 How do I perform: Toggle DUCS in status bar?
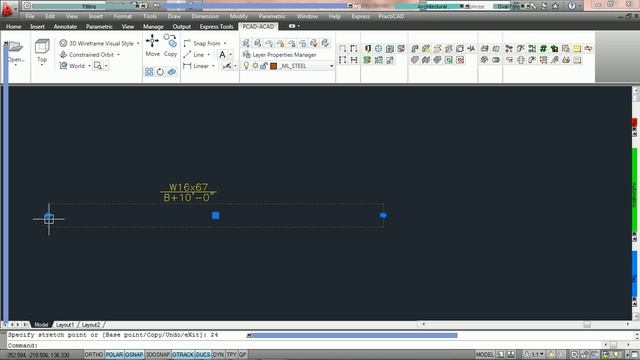tap(203, 355)
